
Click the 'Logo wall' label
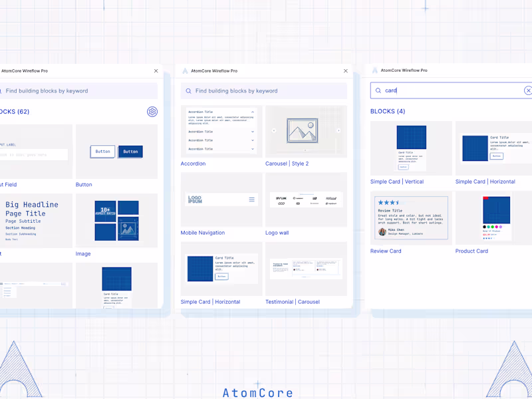click(x=277, y=233)
